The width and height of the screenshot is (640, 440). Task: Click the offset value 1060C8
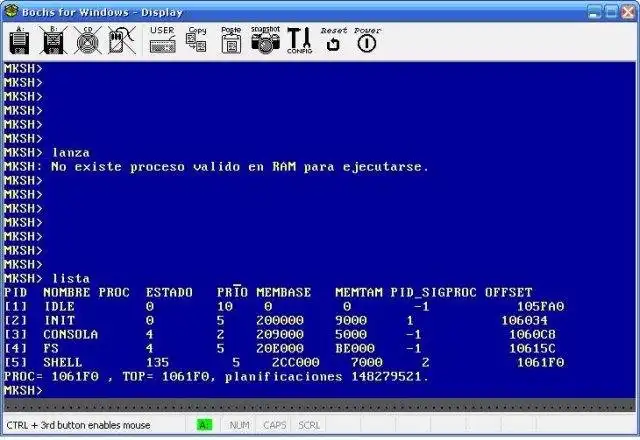point(532,335)
